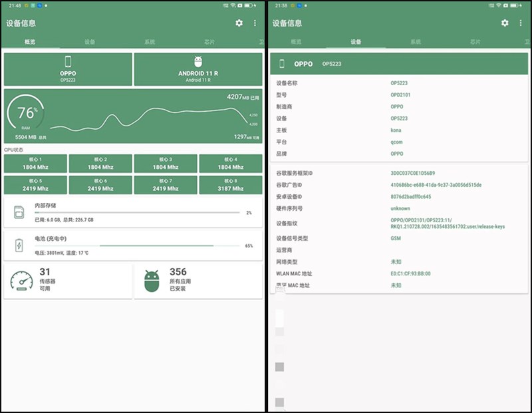Open overflow menu in left screen
The width and height of the screenshot is (532, 413).
[255, 23]
